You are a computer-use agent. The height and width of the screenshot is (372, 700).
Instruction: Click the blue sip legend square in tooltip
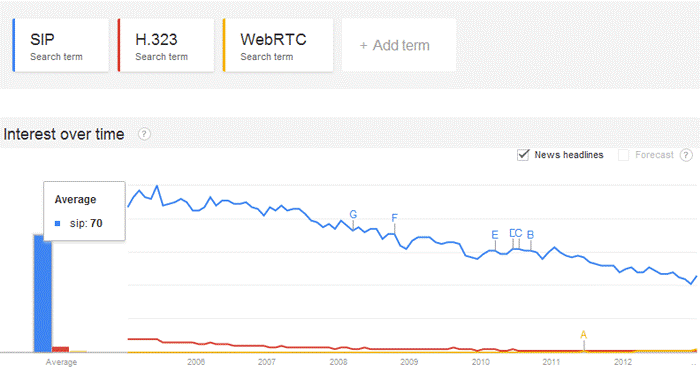(57, 223)
